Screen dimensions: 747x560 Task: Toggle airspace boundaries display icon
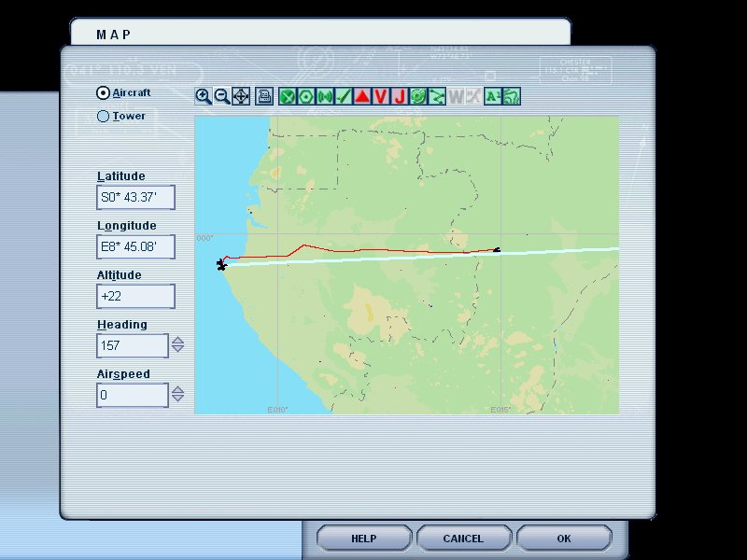click(x=417, y=97)
